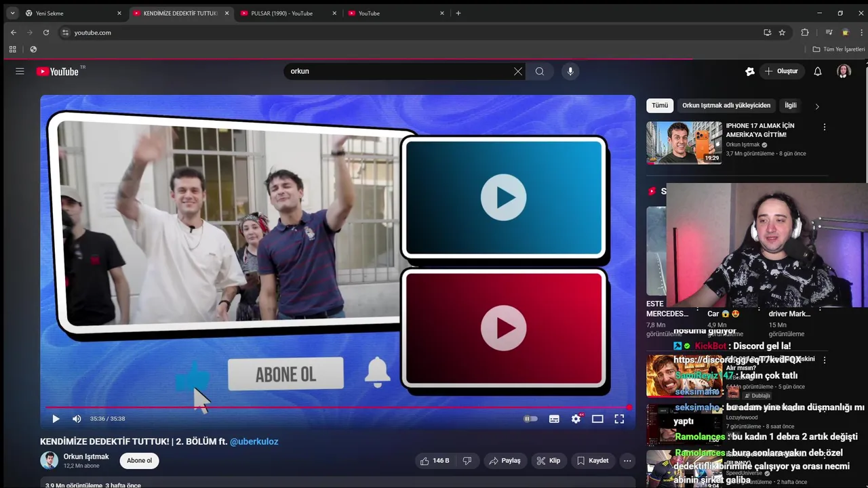Click the address bar youtube.com
The image size is (868, 488).
pos(93,33)
